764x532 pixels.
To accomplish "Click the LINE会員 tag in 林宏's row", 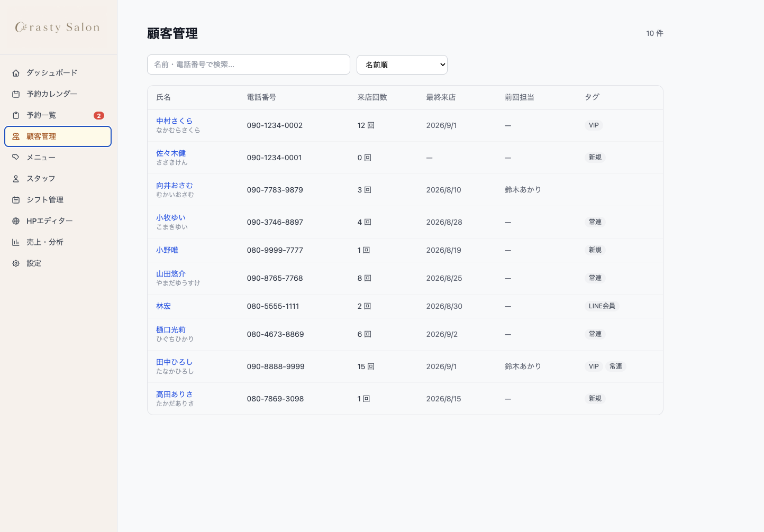I will [x=602, y=306].
